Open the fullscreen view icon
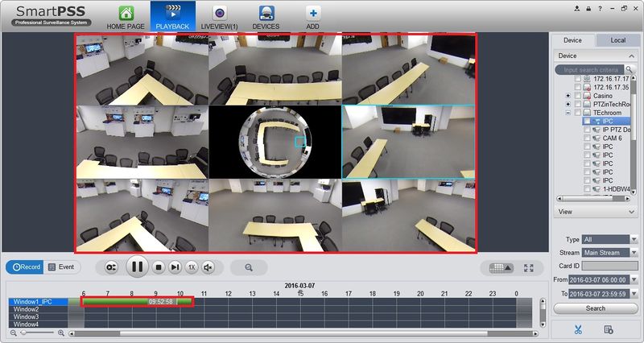Viewport: 644px width, 343px height. pyautogui.click(x=529, y=267)
